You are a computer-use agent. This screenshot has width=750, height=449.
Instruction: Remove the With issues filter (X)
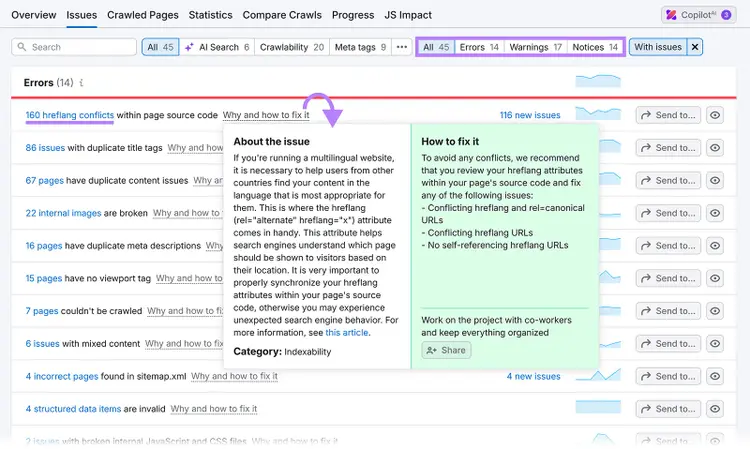click(x=695, y=47)
